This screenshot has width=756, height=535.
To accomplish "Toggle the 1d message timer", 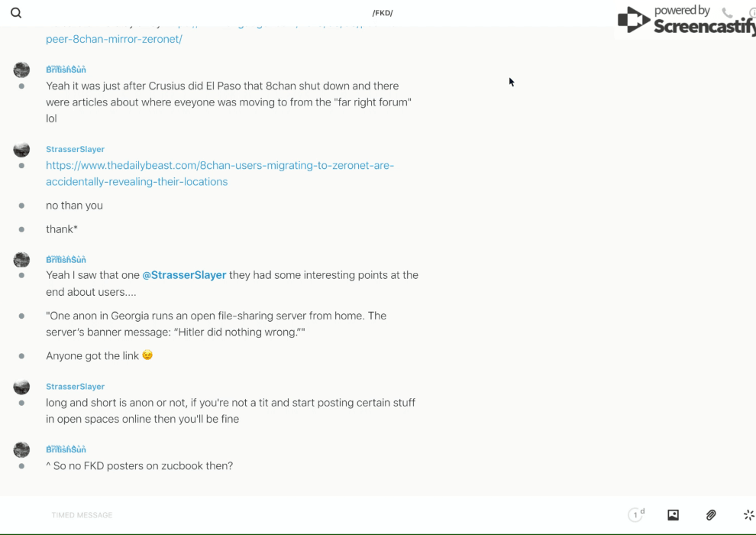I will pos(636,515).
